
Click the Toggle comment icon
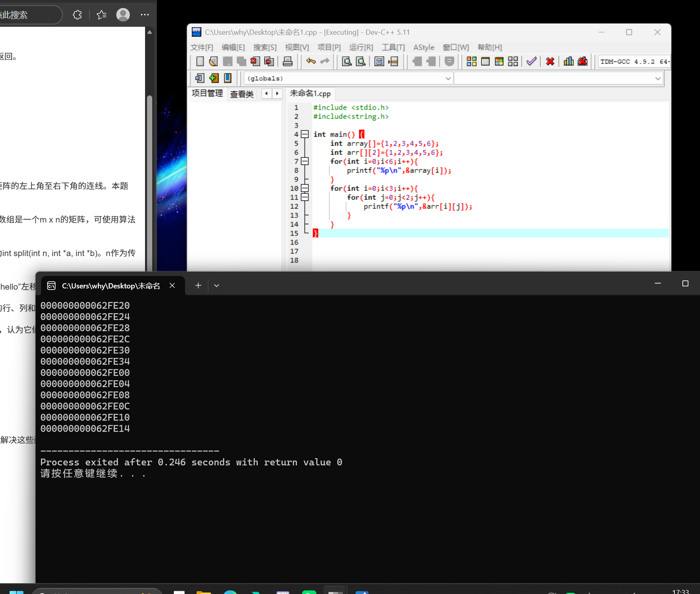pos(449,61)
